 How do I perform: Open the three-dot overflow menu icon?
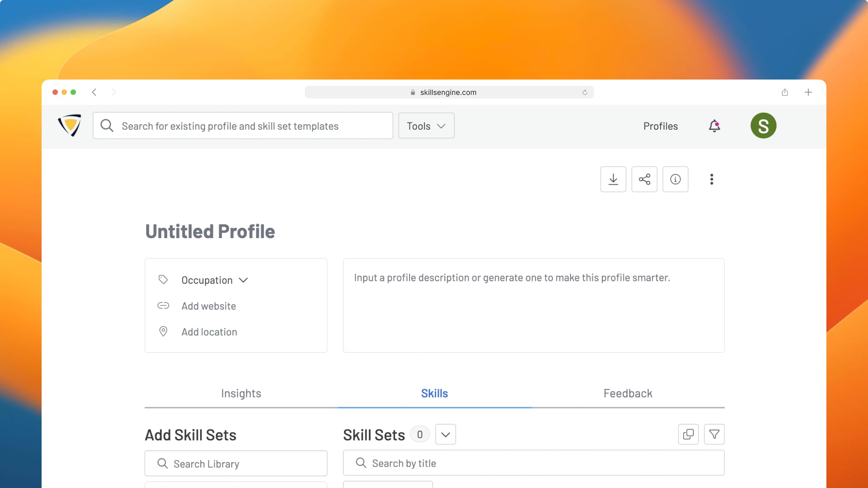coord(711,179)
